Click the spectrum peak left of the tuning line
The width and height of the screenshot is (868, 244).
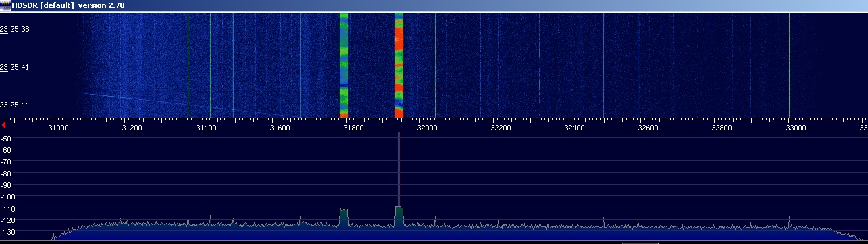pyautogui.click(x=344, y=216)
